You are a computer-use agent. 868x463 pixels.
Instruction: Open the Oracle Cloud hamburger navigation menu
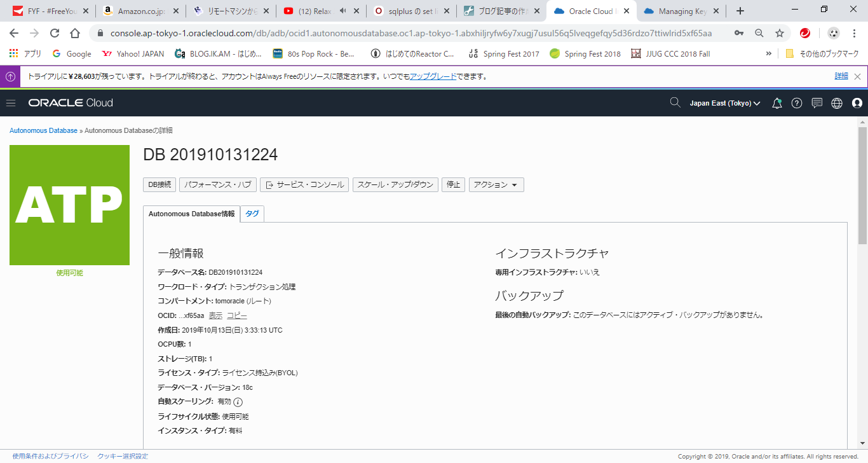(11, 103)
